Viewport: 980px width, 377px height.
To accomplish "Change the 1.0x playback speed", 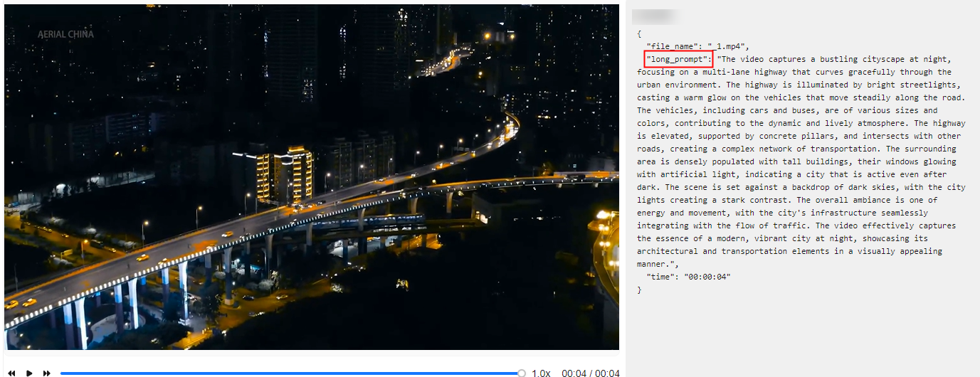I will tap(541, 373).
